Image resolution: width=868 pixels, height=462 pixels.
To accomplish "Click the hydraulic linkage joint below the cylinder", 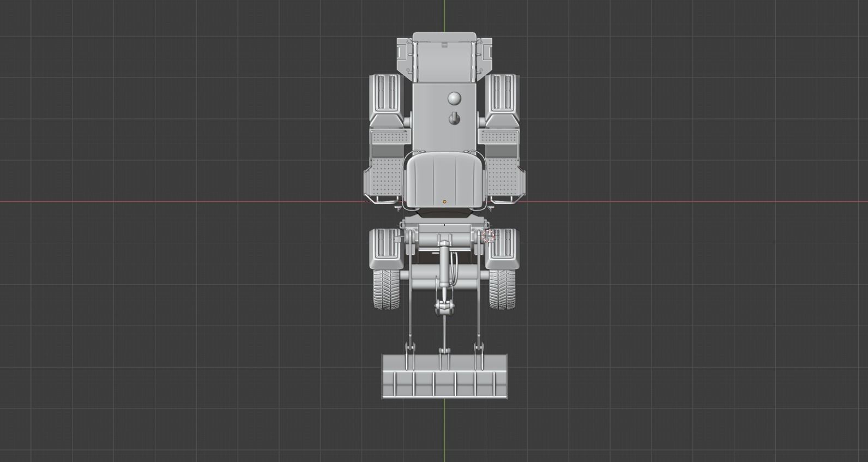I will [x=444, y=307].
